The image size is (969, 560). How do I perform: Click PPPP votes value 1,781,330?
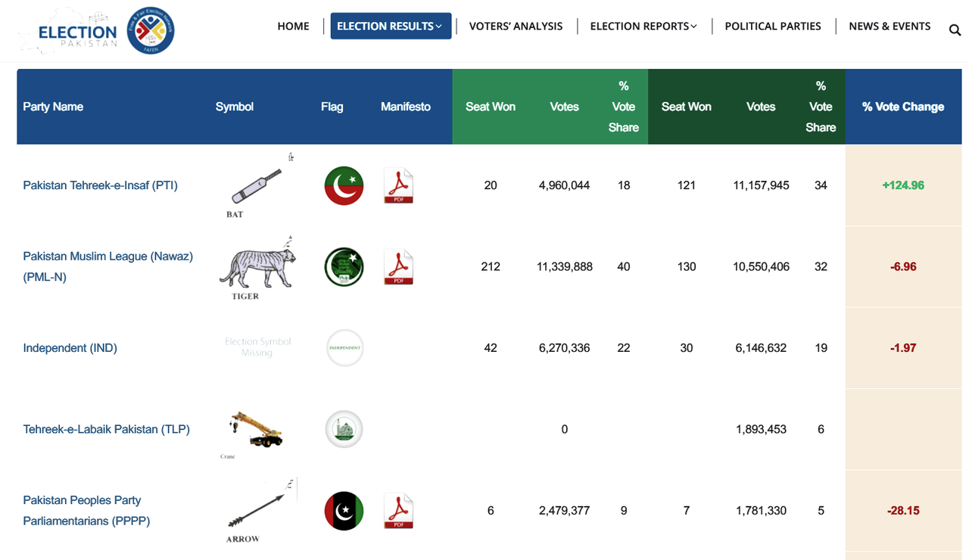click(x=762, y=511)
